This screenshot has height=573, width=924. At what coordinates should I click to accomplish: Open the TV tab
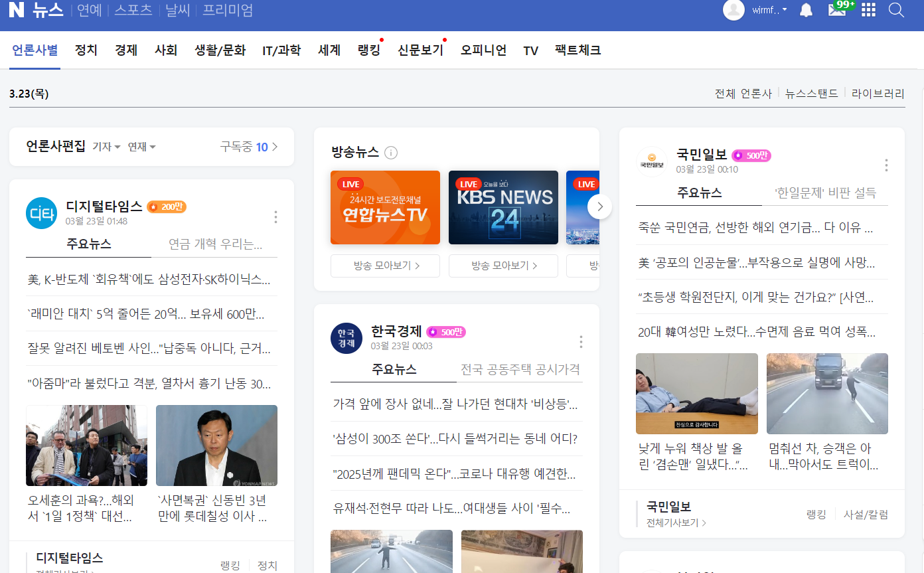pyautogui.click(x=530, y=50)
